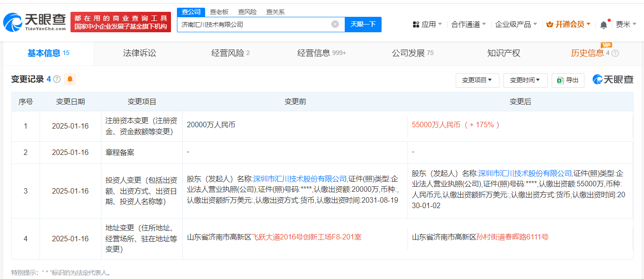
Task: Open the 变更项目 filter dropdown
Action: pos(477,80)
